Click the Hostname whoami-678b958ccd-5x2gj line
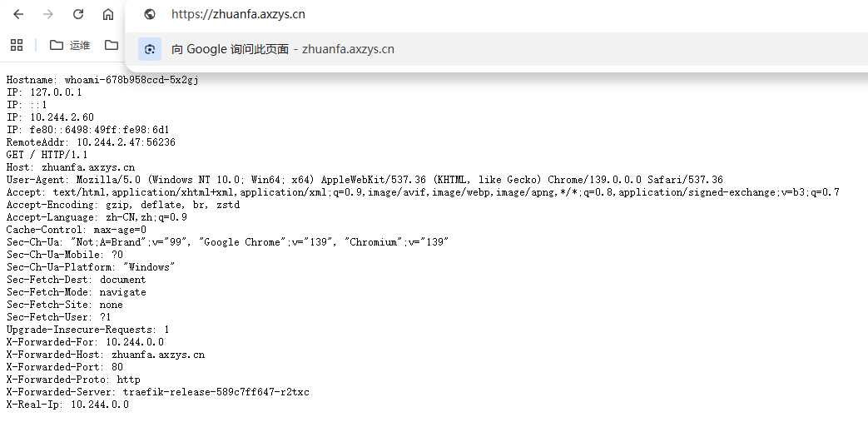The image size is (868, 422). (102, 80)
